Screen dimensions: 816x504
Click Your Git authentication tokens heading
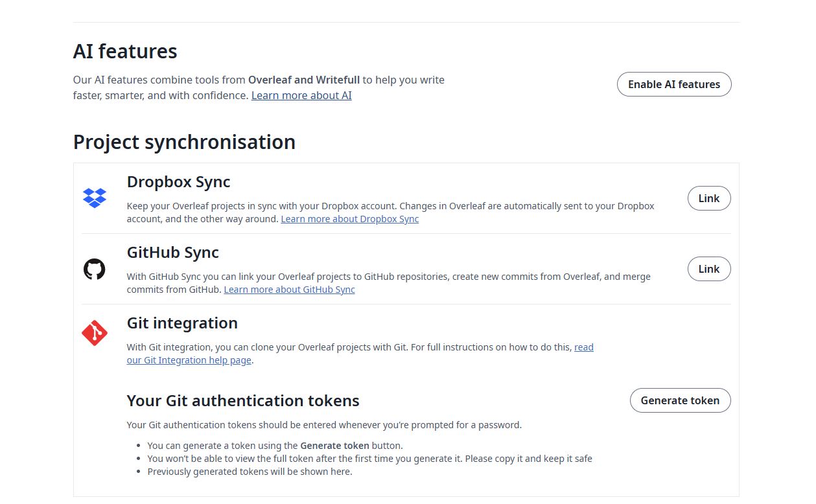tap(243, 401)
